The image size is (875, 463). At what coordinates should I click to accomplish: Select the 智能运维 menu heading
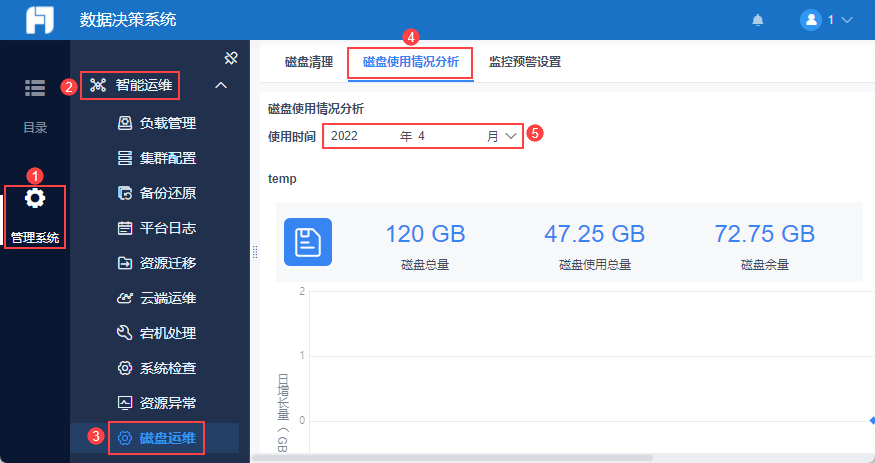click(x=144, y=85)
